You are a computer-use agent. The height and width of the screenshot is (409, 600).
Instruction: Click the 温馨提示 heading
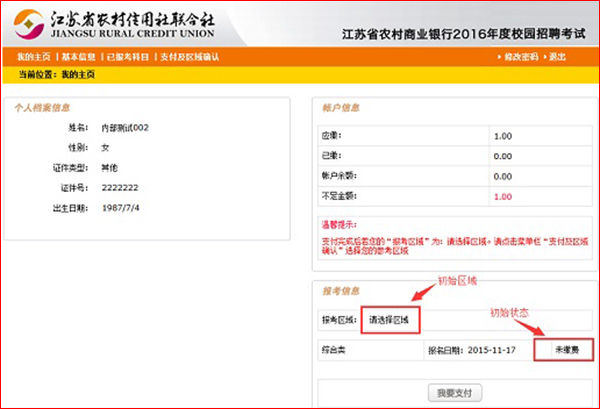click(x=339, y=225)
